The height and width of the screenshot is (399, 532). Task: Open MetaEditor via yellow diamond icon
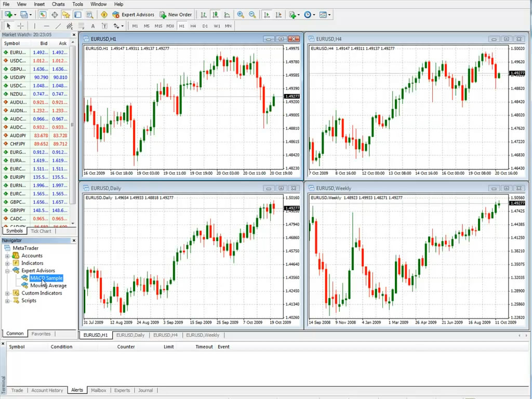104,15
